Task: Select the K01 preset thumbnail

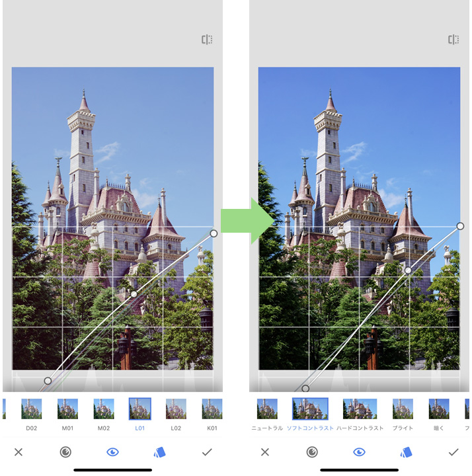Action: tap(212, 409)
